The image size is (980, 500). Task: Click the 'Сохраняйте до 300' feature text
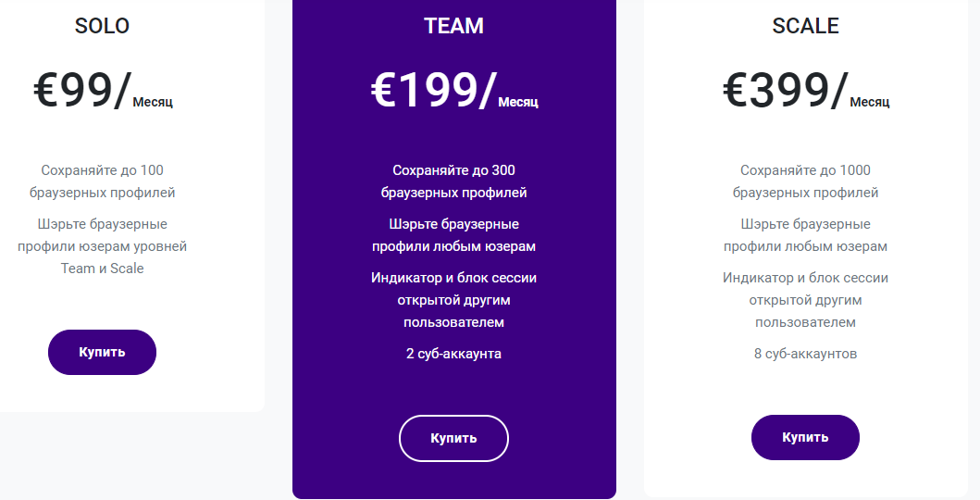tap(453, 170)
